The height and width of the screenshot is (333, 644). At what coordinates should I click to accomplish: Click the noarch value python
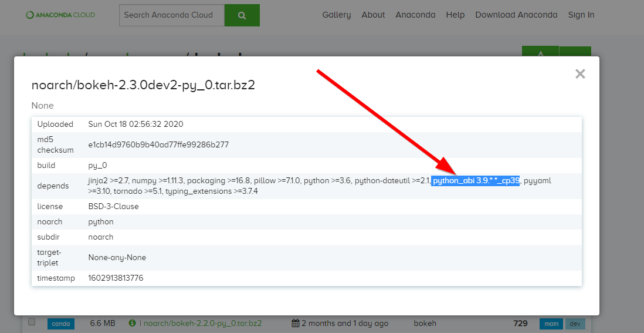coord(101,221)
